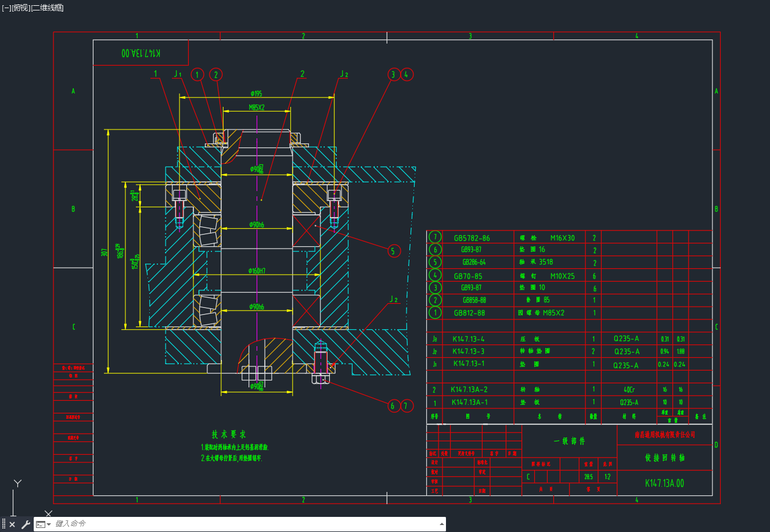Open the 二维线框 visual style menu
This screenshot has height=532, width=770.
(48, 8)
